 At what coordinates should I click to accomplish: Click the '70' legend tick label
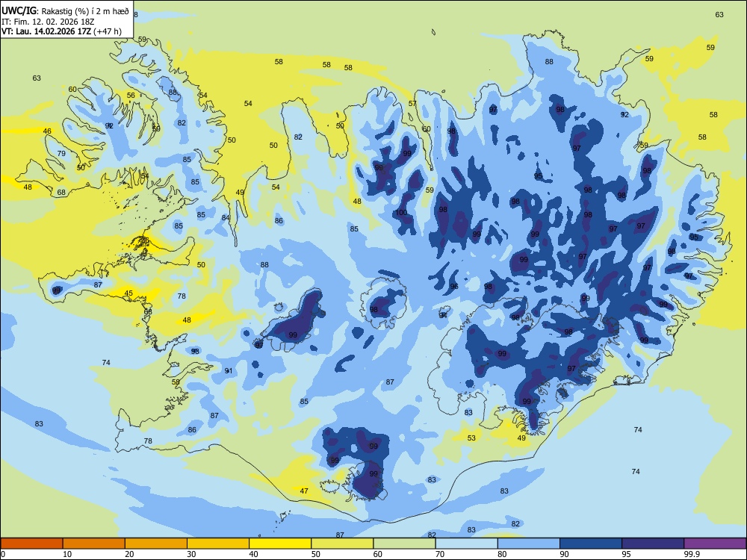[440, 554]
